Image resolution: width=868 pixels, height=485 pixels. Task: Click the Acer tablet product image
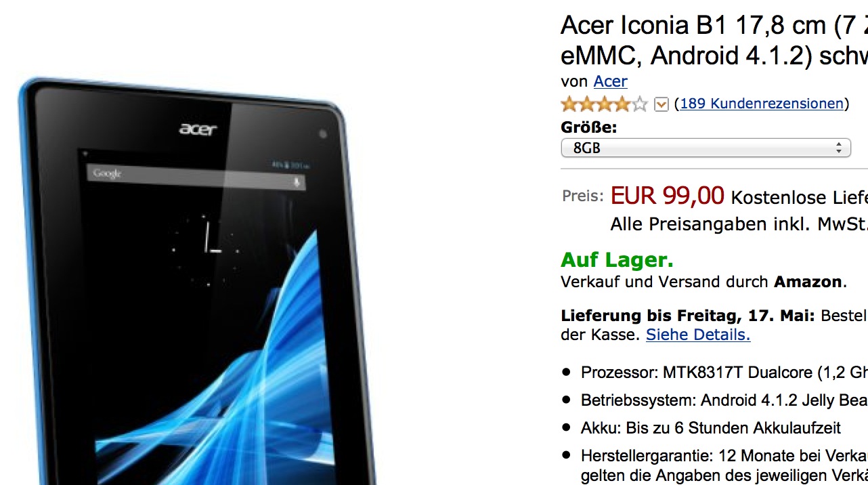pyautogui.click(x=196, y=281)
